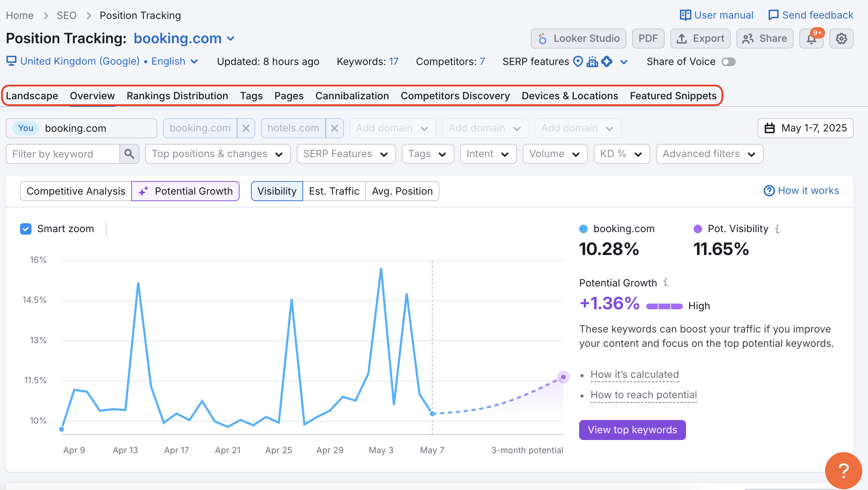Open the Advanced filters dropdown
The image size is (868, 490).
pos(709,154)
